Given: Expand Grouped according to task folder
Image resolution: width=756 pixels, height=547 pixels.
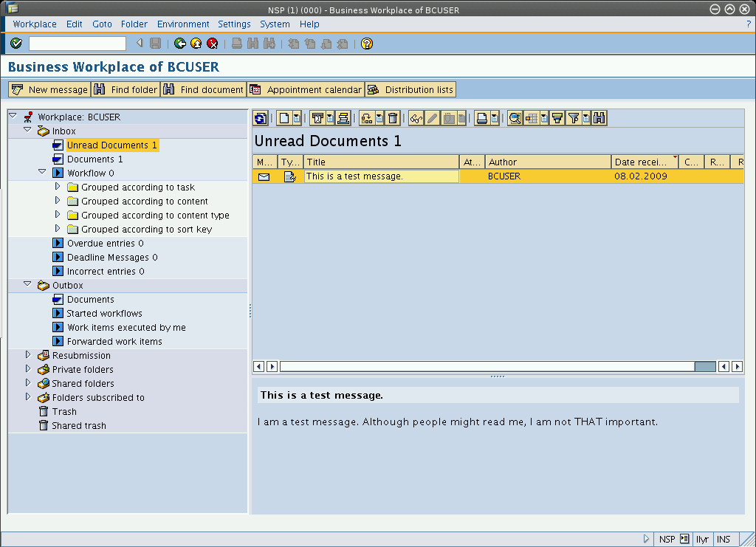Looking at the screenshot, I should 57,187.
